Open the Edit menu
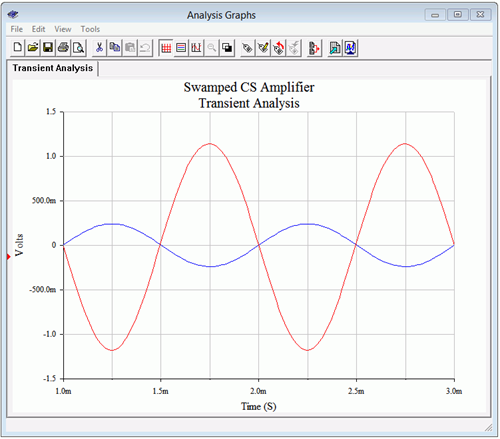The width and height of the screenshot is (500, 439). (x=38, y=29)
